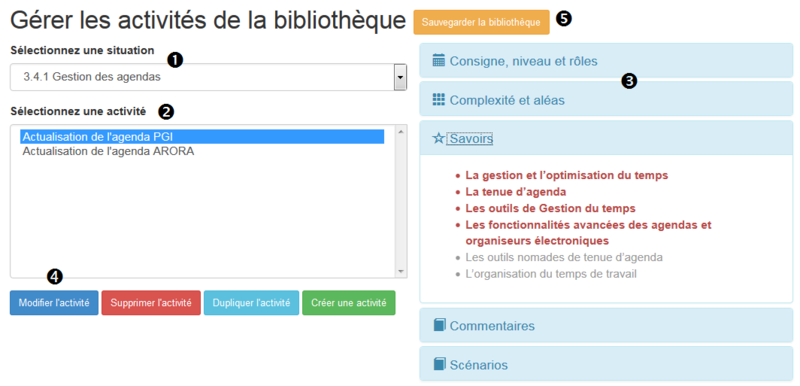Click Dupliquer l'activité button

pyautogui.click(x=252, y=303)
